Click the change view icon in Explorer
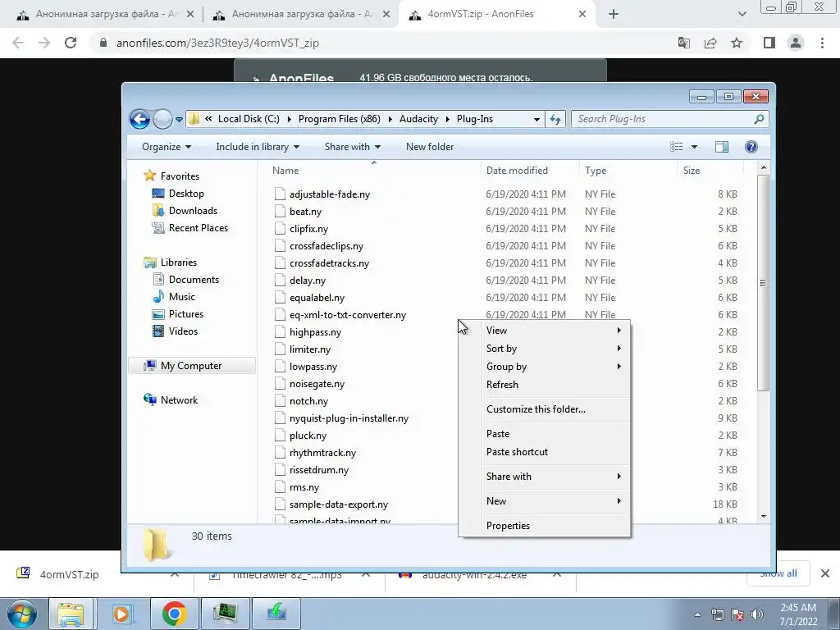 coord(677,147)
